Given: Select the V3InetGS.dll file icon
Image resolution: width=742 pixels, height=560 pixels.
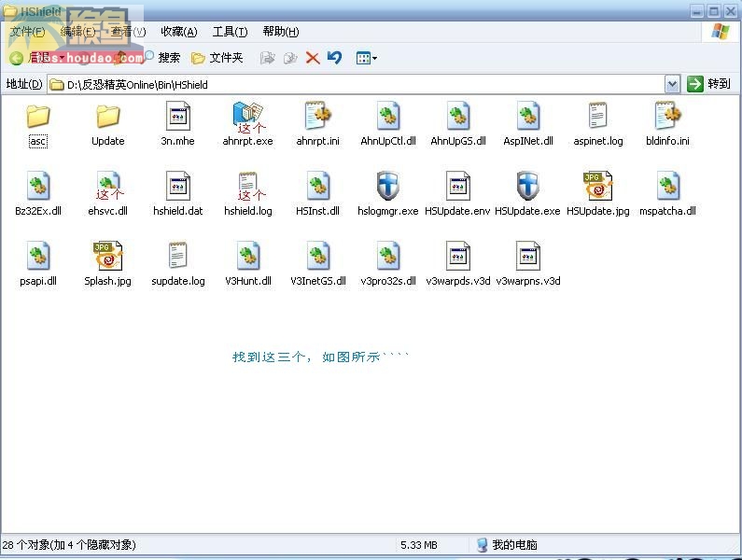Looking at the screenshot, I should [x=318, y=256].
